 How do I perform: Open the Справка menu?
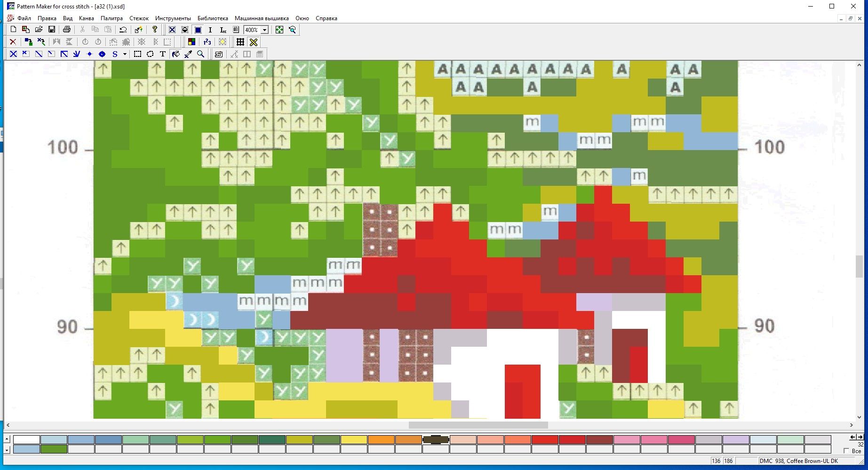[x=326, y=18]
